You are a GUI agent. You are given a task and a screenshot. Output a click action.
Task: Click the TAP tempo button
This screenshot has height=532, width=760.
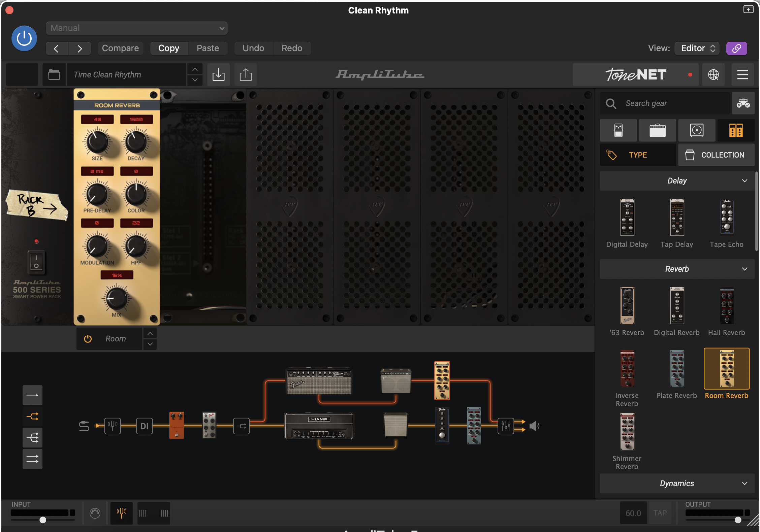point(660,513)
